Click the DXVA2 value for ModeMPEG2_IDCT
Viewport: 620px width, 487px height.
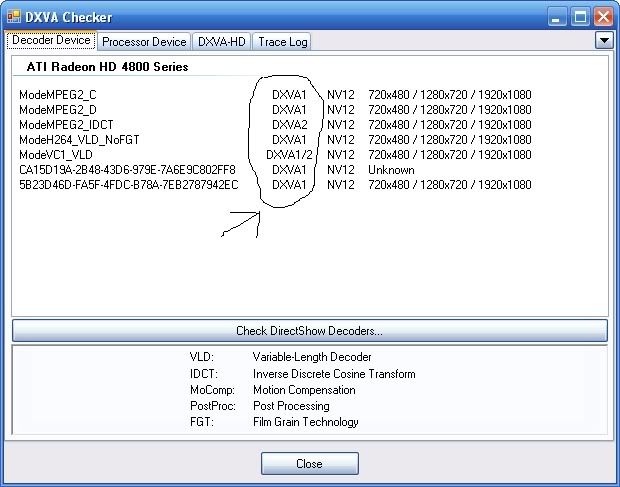289,125
